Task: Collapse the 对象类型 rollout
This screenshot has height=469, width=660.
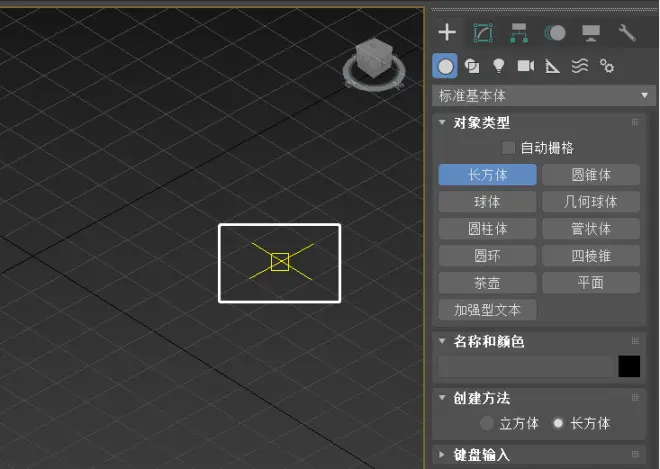Action: (x=442, y=123)
